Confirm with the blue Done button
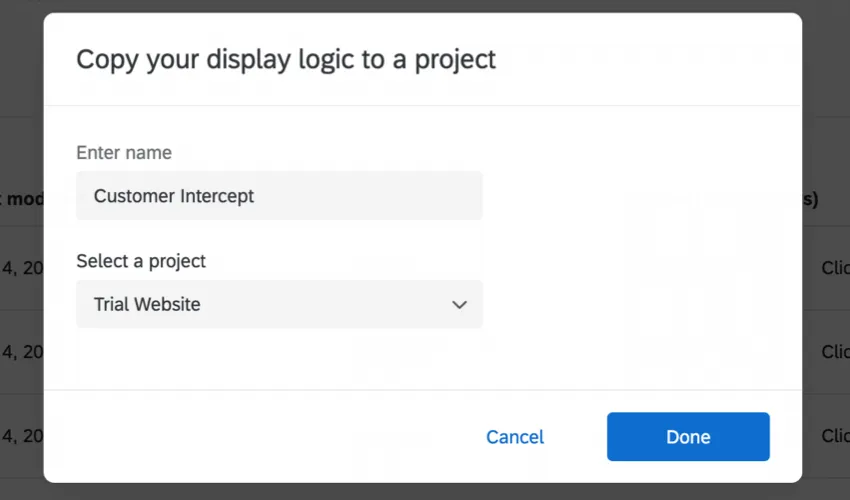Image resolution: width=850 pixels, height=500 pixels. click(x=688, y=437)
